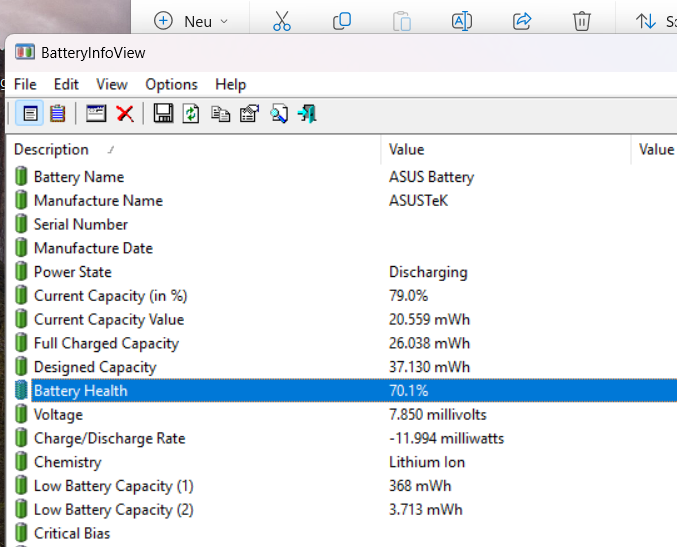Click the 7.850 millivolts value cell
The height and width of the screenshot is (547, 677).
click(x=437, y=414)
